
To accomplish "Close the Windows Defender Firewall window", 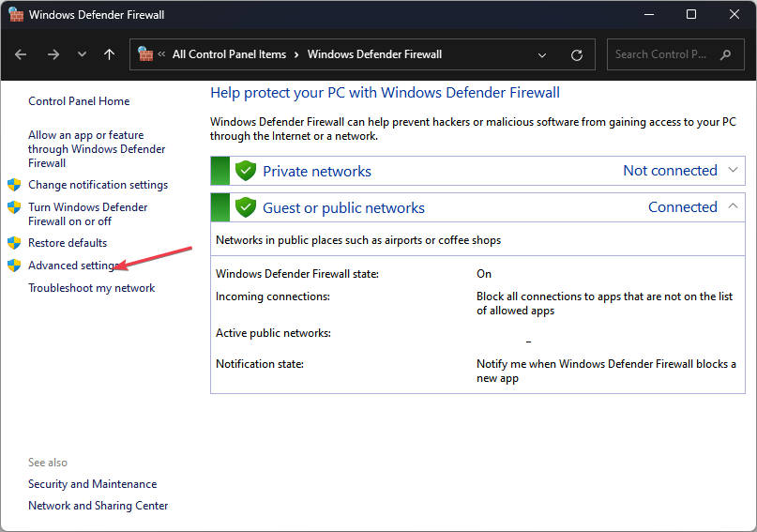I will (x=734, y=14).
